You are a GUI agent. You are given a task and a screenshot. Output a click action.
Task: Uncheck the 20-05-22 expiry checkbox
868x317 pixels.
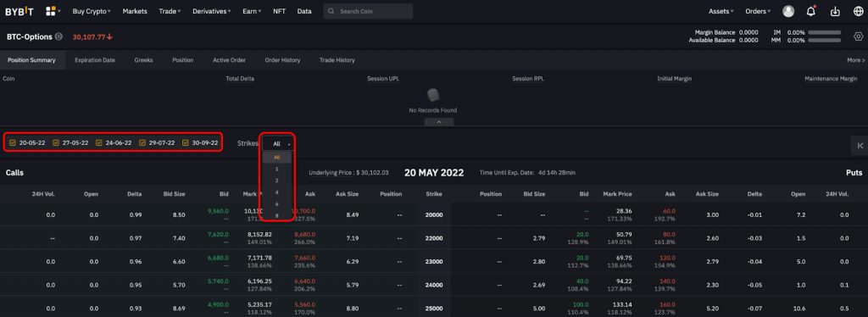coord(13,142)
